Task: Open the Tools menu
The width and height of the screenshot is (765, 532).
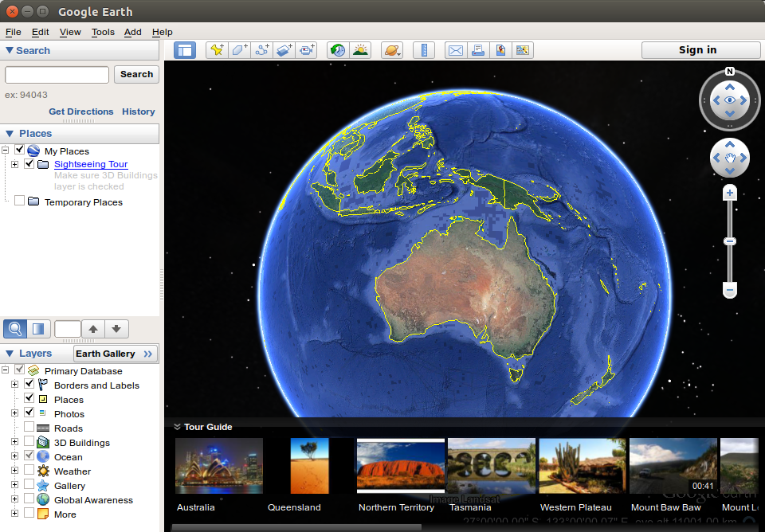Action: (x=102, y=32)
